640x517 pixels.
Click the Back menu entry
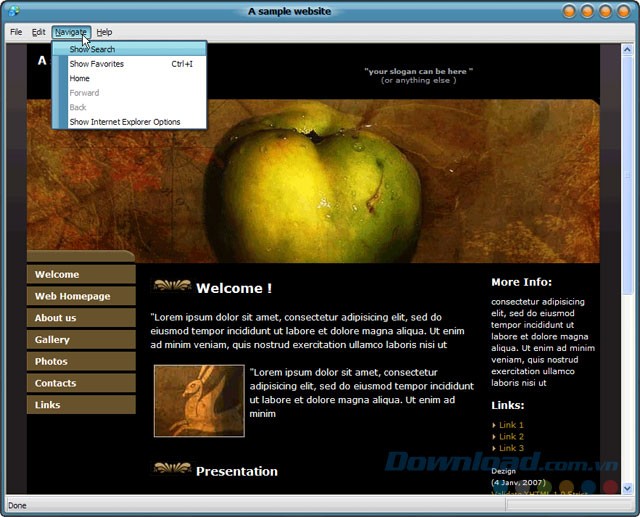tap(129, 107)
